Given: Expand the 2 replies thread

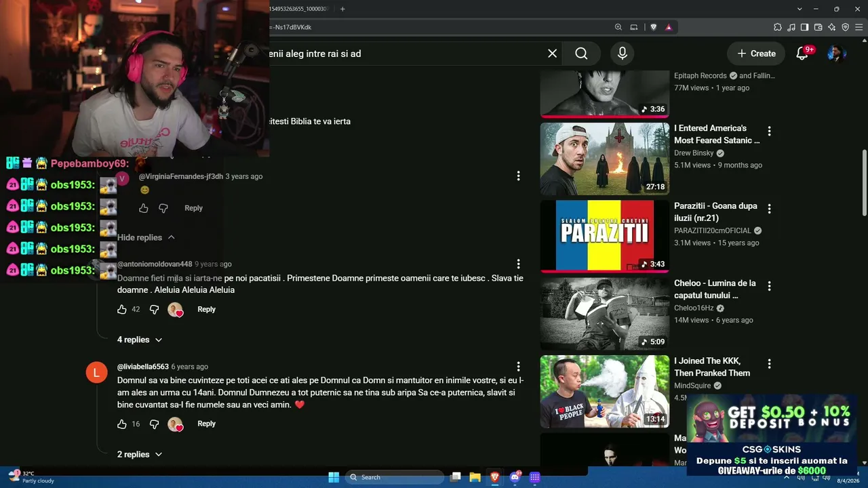Looking at the screenshot, I should 140,454.
